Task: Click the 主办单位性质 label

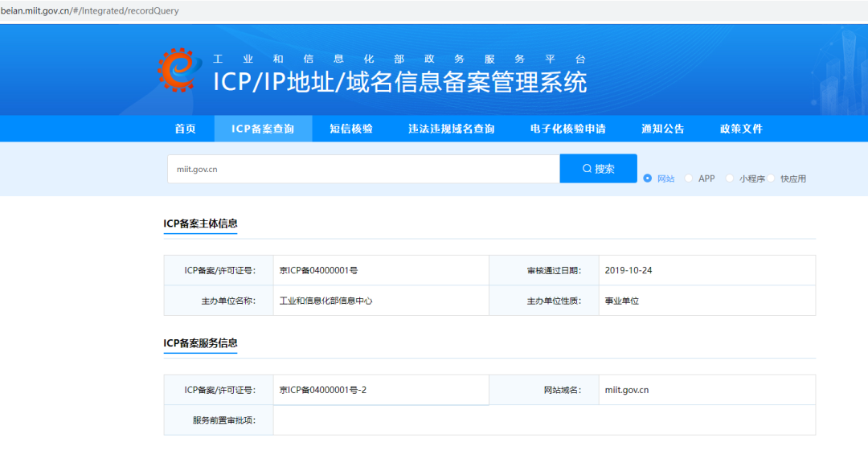Action: click(x=554, y=301)
